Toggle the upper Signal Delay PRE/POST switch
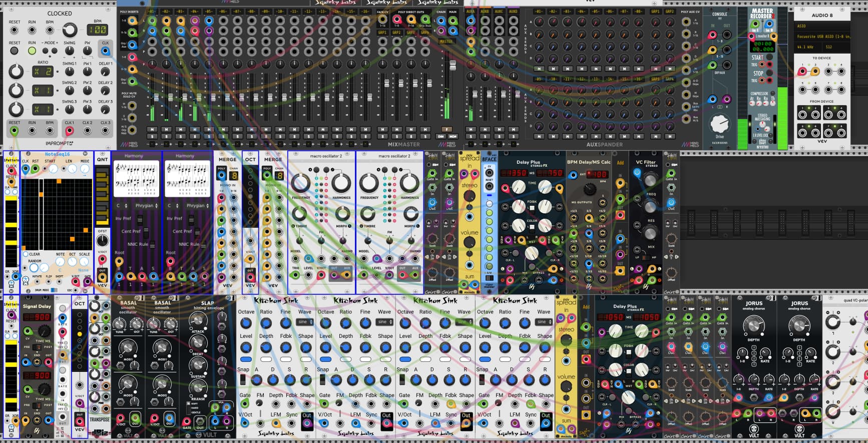Screen dimensions: 868x443 click(38, 346)
